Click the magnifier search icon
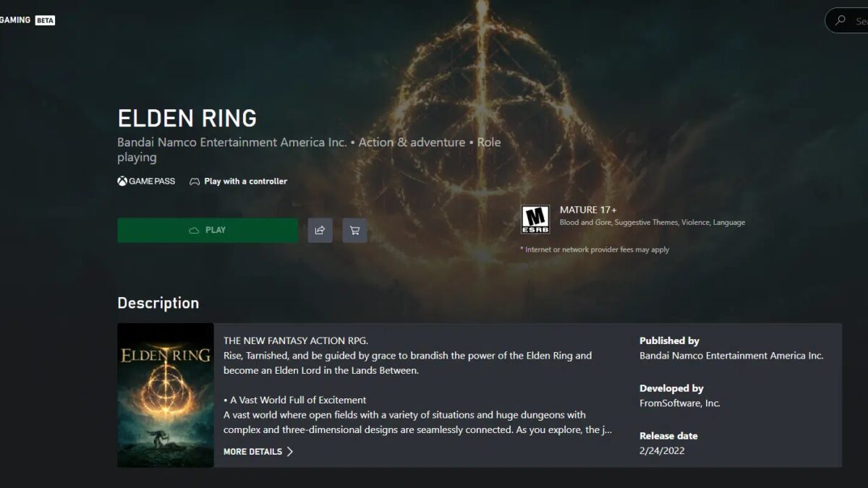This screenshot has width=868, height=488. [x=840, y=21]
